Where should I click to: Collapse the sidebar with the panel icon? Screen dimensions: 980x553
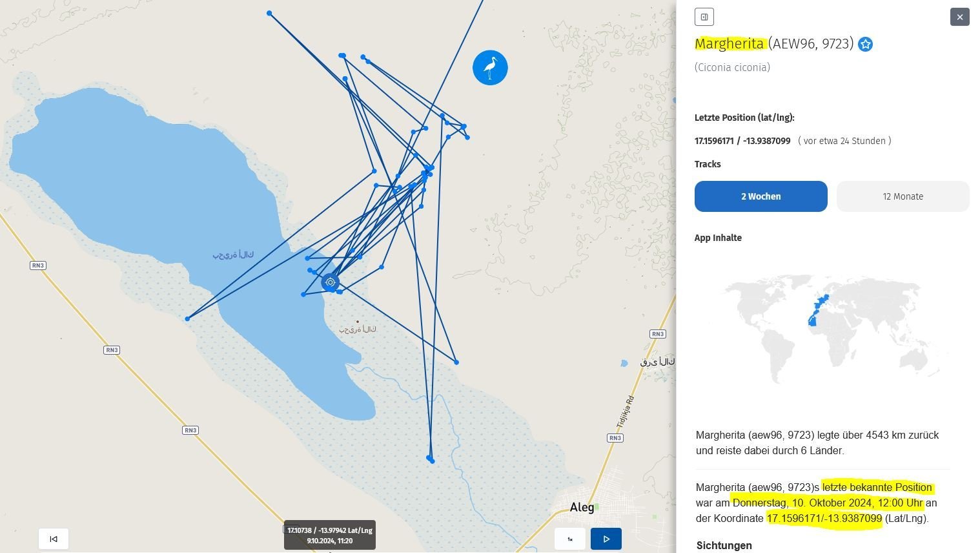[704, 17]
